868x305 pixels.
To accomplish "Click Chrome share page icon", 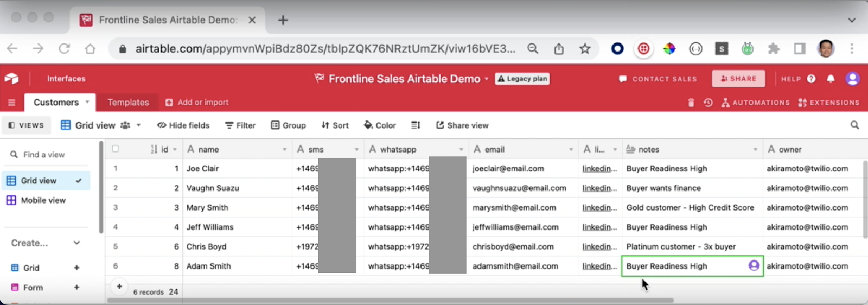I will point(559,49).
